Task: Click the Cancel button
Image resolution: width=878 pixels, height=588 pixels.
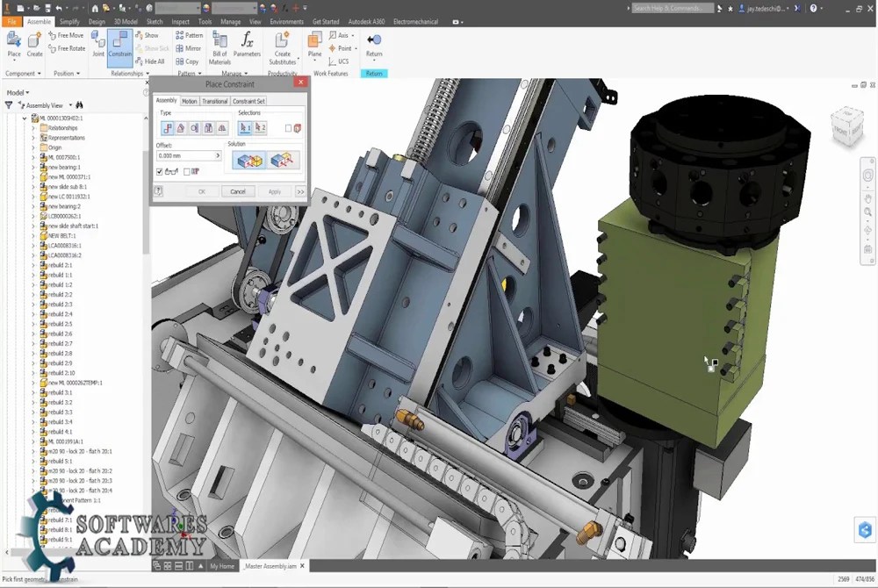Action: point(237,191)
